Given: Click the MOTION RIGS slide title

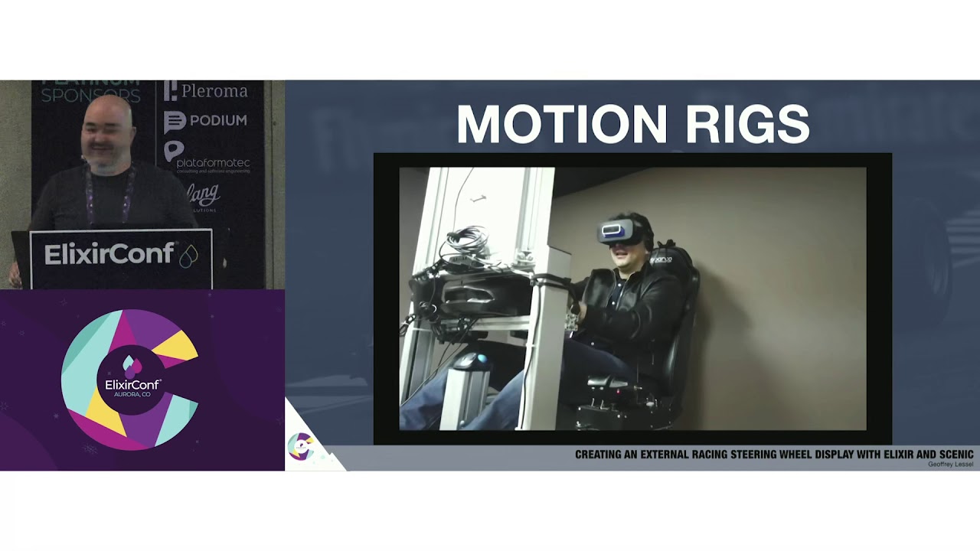Looking at the screenshot, I should [634, 121].
